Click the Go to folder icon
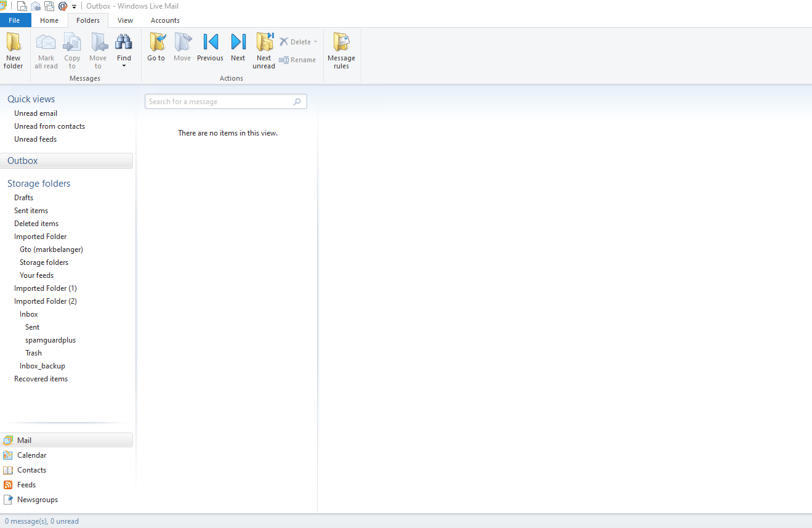The image size is (812, 528). pos(156,42)
